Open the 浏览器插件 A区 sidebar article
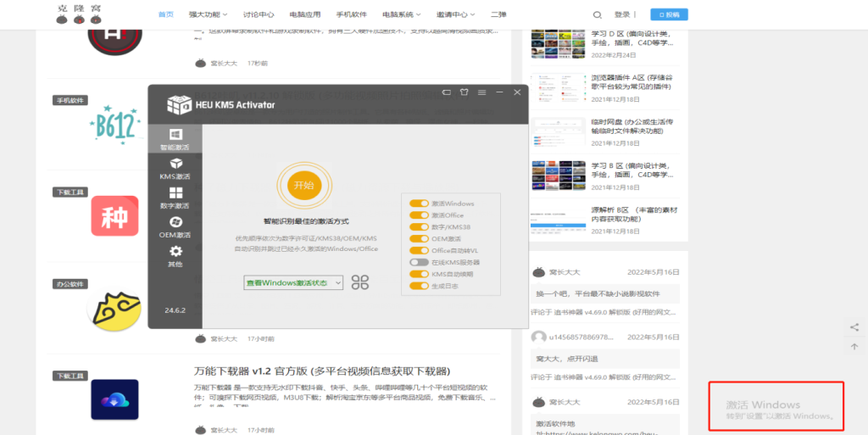Screen dimensions: 868x435 [632, 82]
